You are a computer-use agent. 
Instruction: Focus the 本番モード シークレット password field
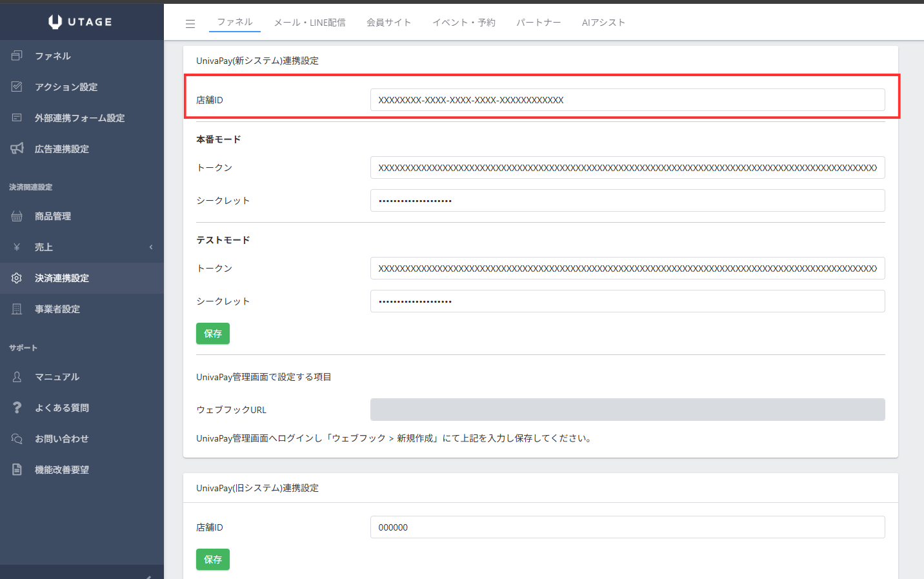coord(627,201)
